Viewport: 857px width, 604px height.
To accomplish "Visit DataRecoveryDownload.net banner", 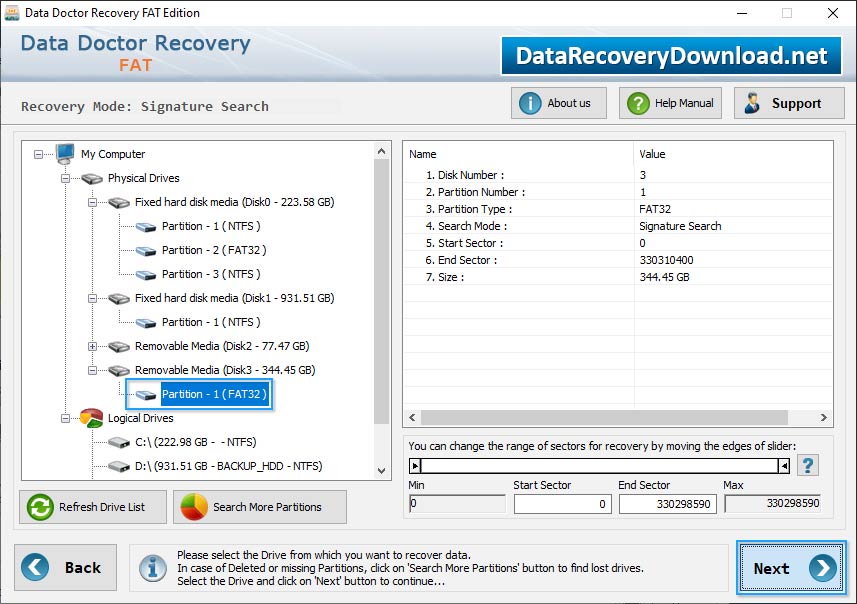I will pyautogui.click(x=671, y=56).
